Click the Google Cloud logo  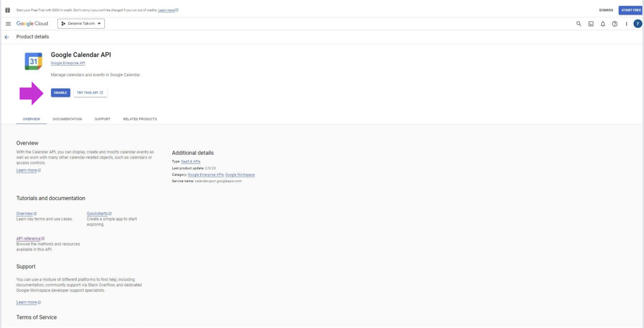coord(32,23)
